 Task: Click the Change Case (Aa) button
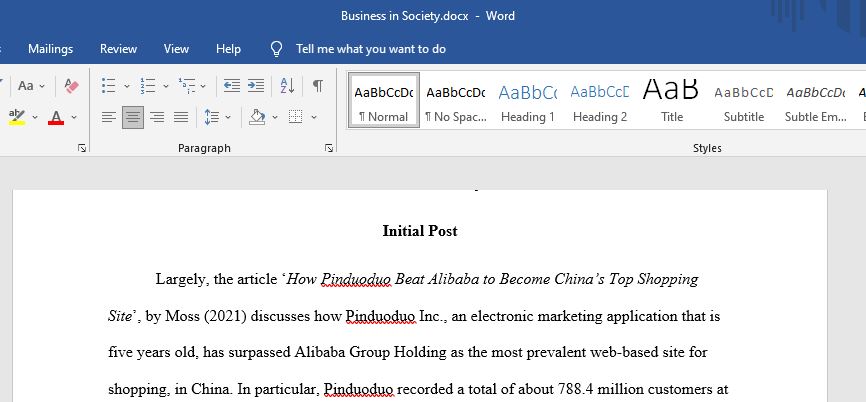point(26,86)
